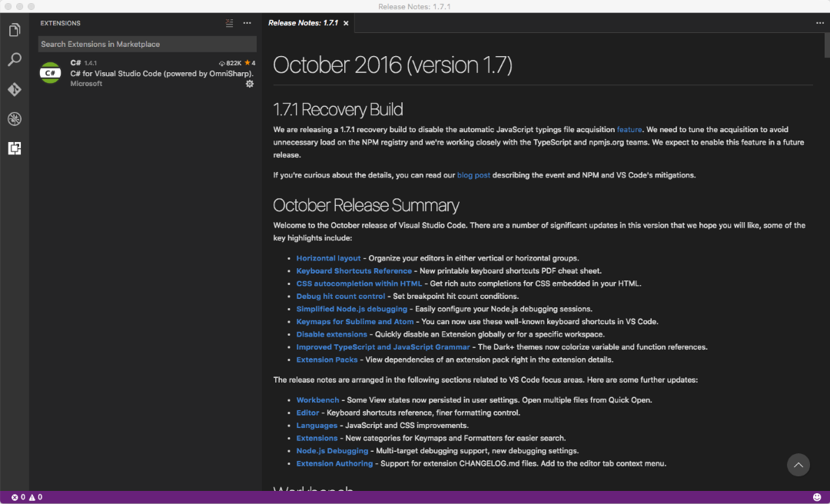The height and width of the screenshot is (504, 830).
Task: Click the EXTENSIONS panel title
Action: 61,23
